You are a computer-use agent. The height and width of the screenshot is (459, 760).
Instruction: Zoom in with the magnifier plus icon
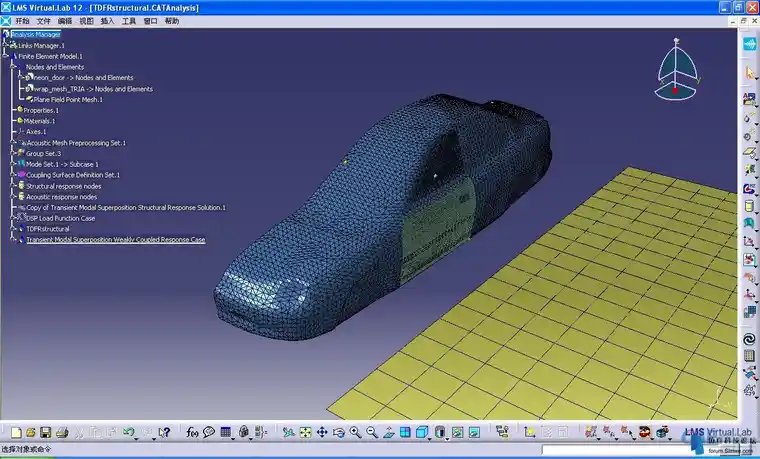point(355,432)
